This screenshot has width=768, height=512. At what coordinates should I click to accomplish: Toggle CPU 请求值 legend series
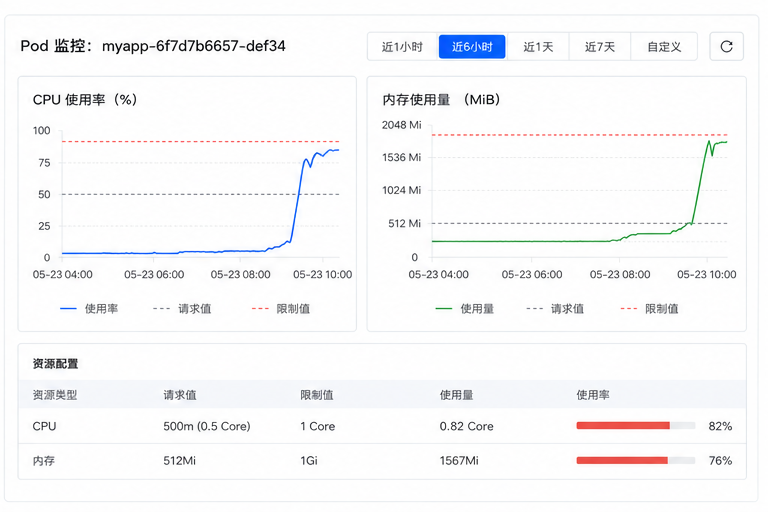click(x=182, y=309)
